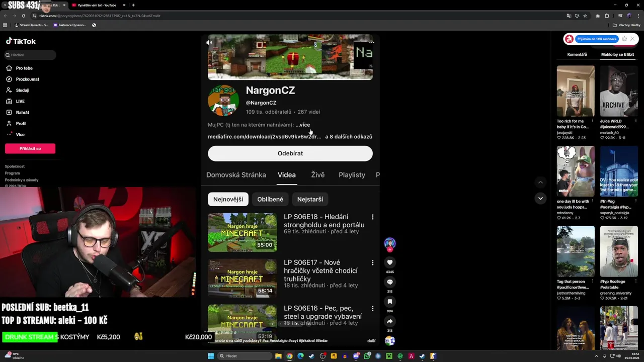Open options menu for LP S06E16
644x362 pixels.
tap(372, 309)
